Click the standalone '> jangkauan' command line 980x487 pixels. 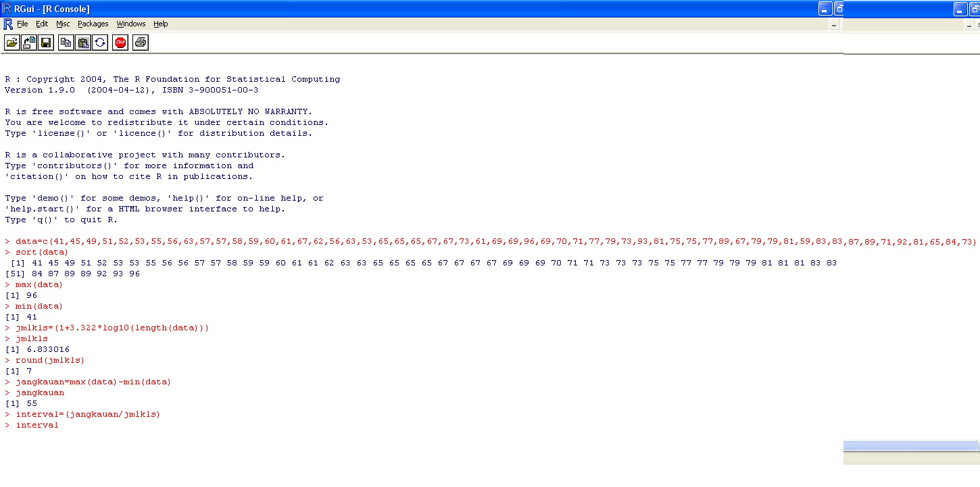[34, 392]
